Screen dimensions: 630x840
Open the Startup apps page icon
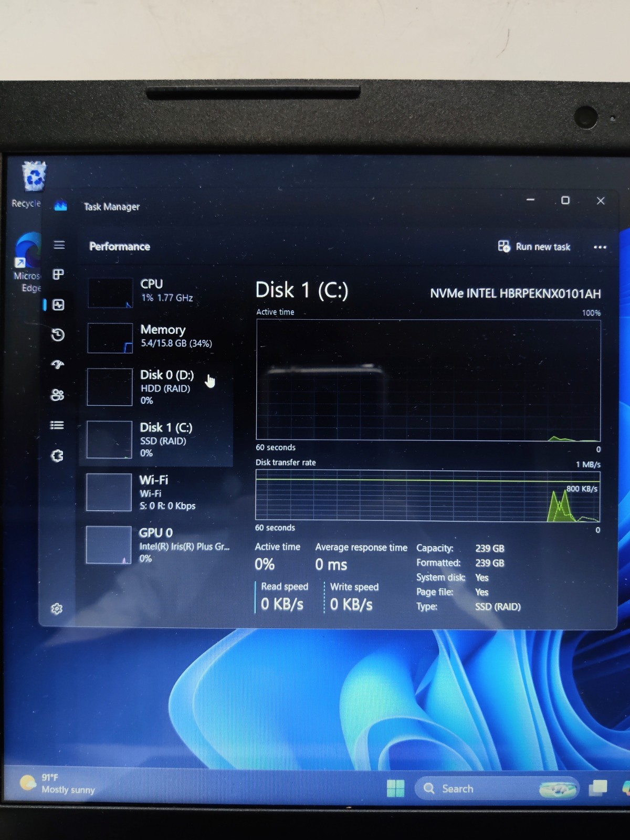[58, 364]
